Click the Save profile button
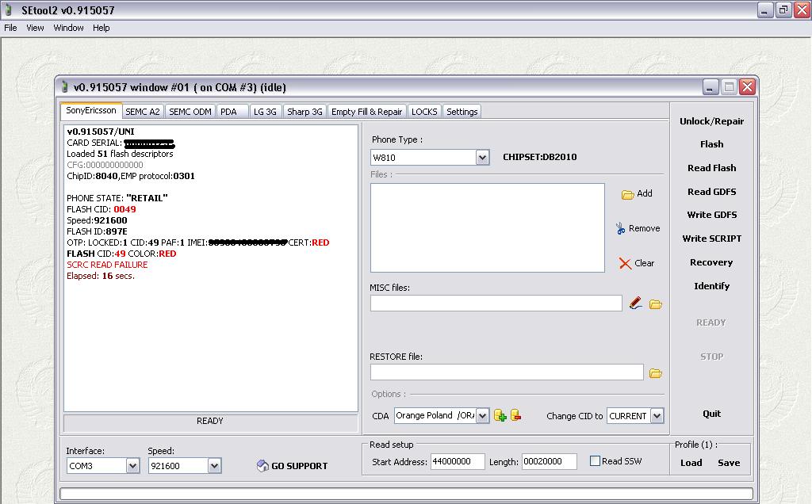The image size is (812, 504). coord(729,463)
